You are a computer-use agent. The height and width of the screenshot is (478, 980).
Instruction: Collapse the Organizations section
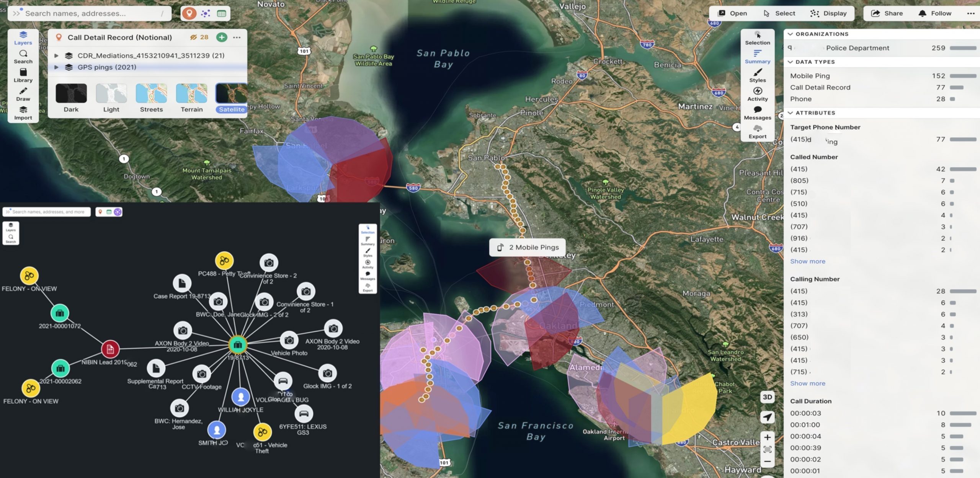[790, 34]
